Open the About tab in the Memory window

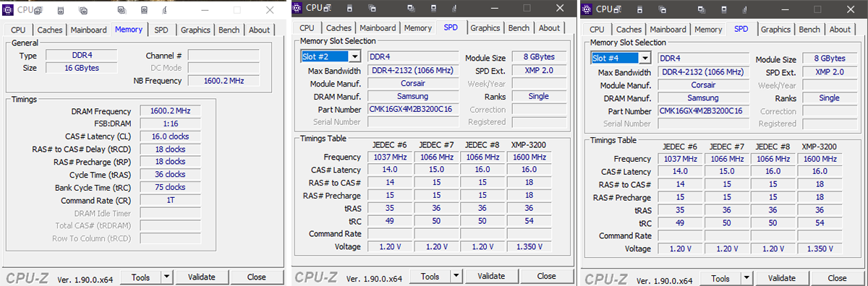click(259, 30)
